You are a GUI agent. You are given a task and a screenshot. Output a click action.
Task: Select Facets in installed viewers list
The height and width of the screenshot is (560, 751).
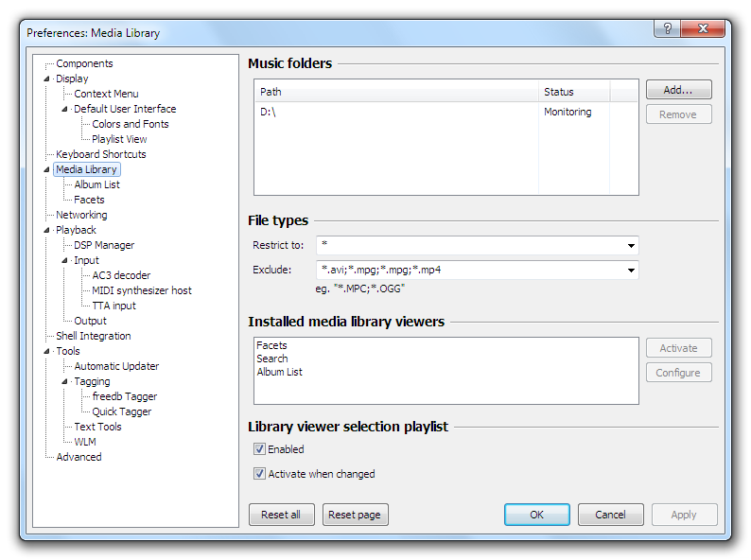[x=271, y=346]
